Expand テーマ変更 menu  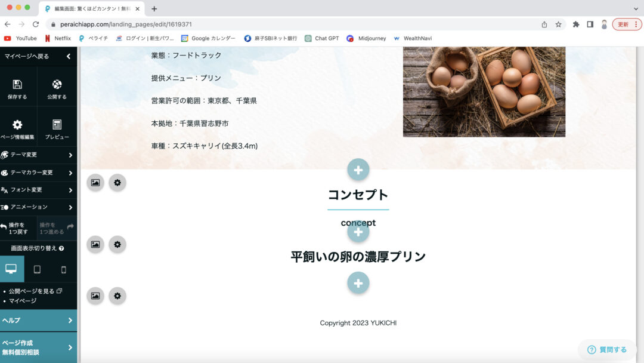click(38, 155)
